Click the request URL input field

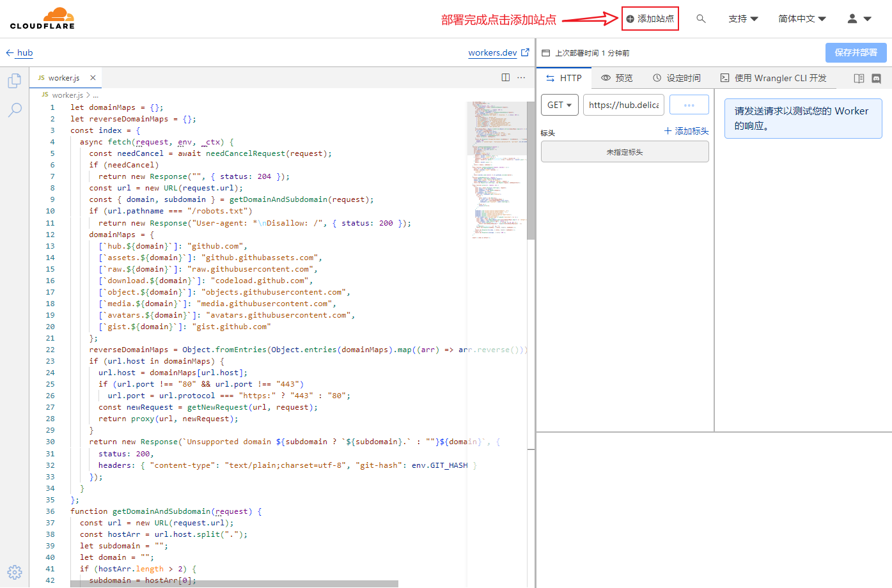coord(623,105)
